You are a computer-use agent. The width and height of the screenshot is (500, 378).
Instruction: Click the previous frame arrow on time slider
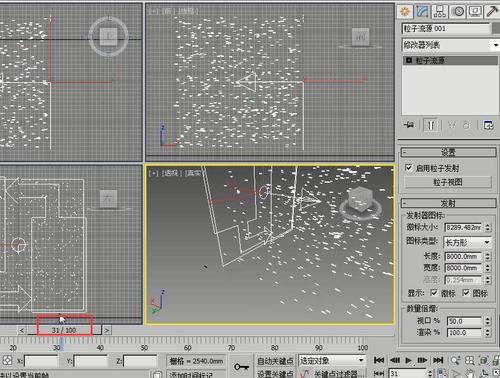point(22,330)
